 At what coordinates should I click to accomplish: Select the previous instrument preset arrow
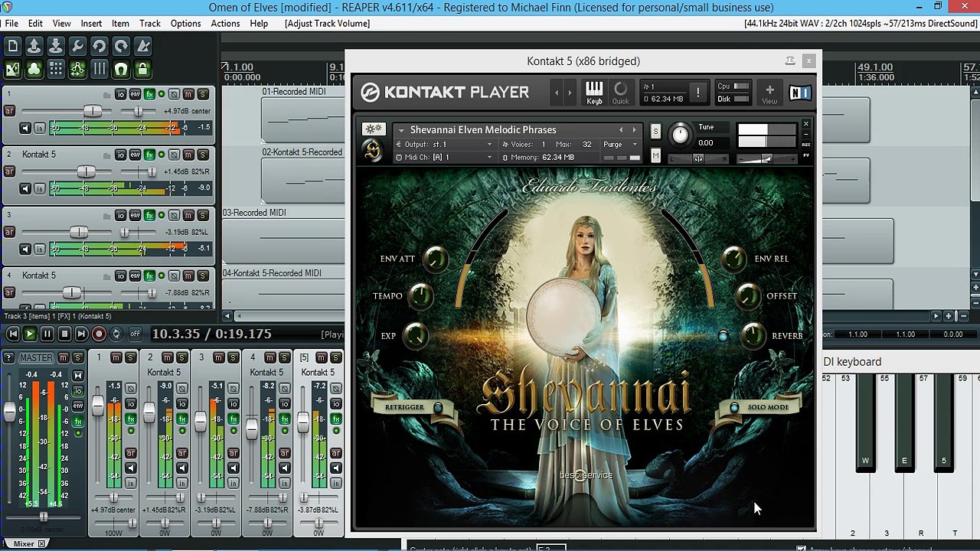point(621,130)
